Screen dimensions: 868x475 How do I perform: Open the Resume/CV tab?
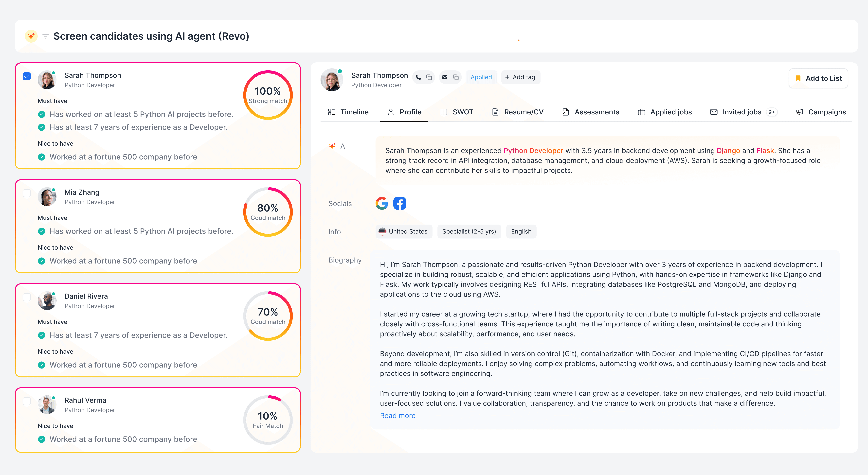(518, 112)
